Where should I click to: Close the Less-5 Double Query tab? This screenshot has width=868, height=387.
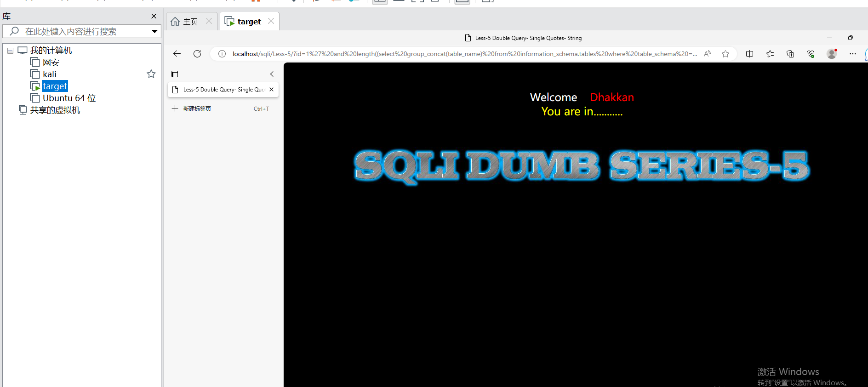point(271,90)
